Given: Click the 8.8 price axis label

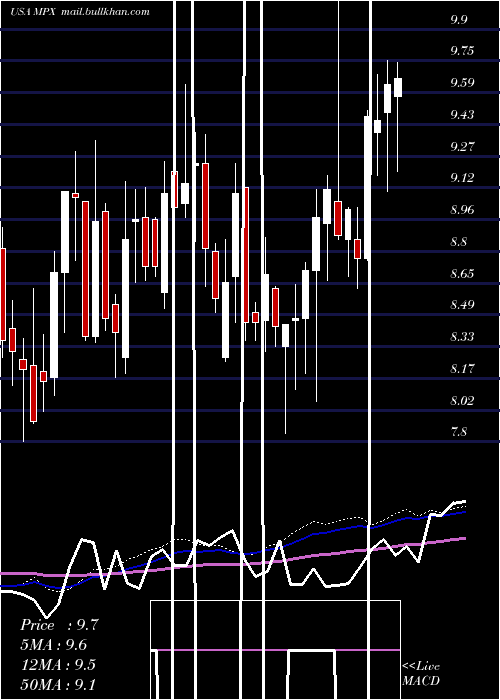Looking at the screenshot, I should coord(459,242).
